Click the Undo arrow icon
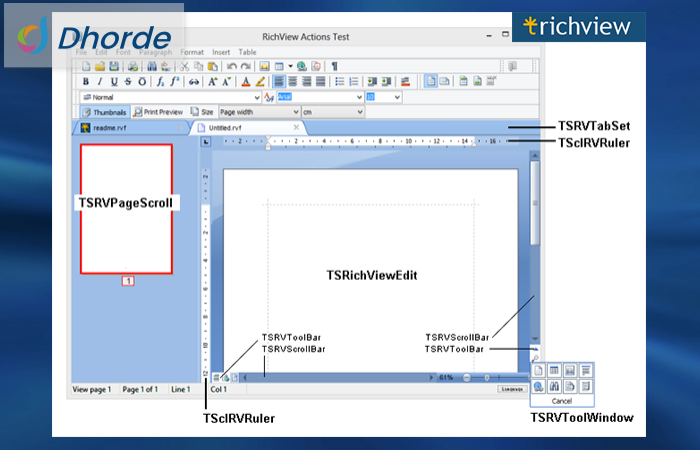The image size is (700, 450). (231, 67)
